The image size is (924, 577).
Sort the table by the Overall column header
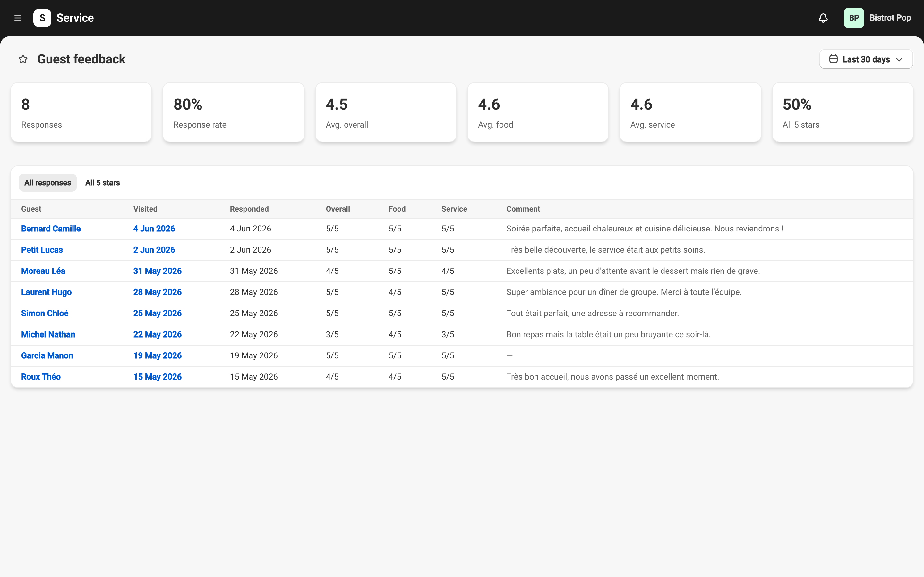tap(338, 209)
